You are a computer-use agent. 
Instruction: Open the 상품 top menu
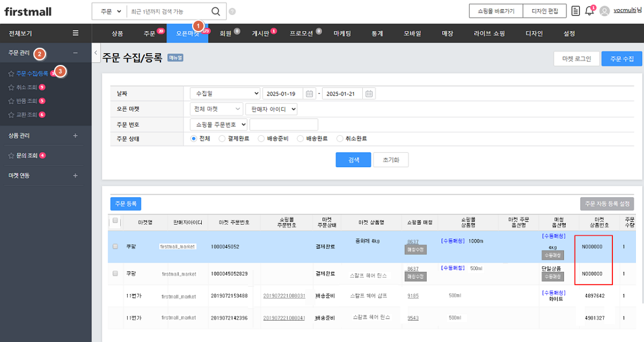pos(117,33)
